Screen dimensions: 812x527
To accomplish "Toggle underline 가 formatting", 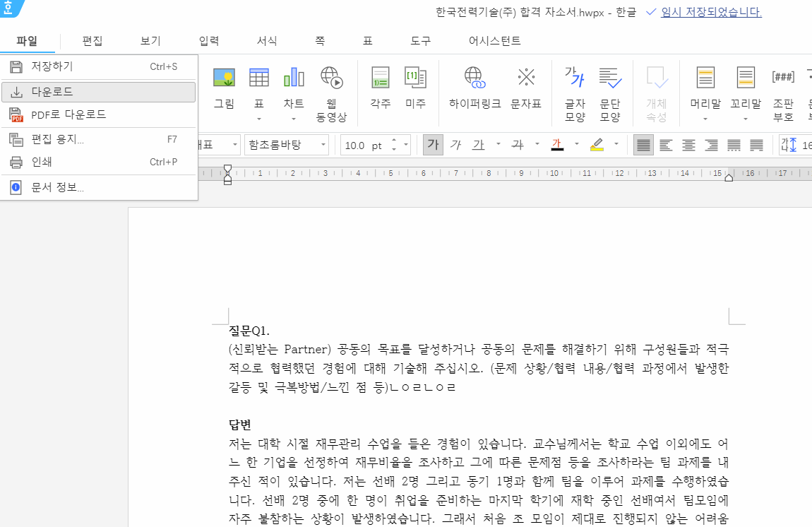I will pyautogui.click(x=479, y=145).
